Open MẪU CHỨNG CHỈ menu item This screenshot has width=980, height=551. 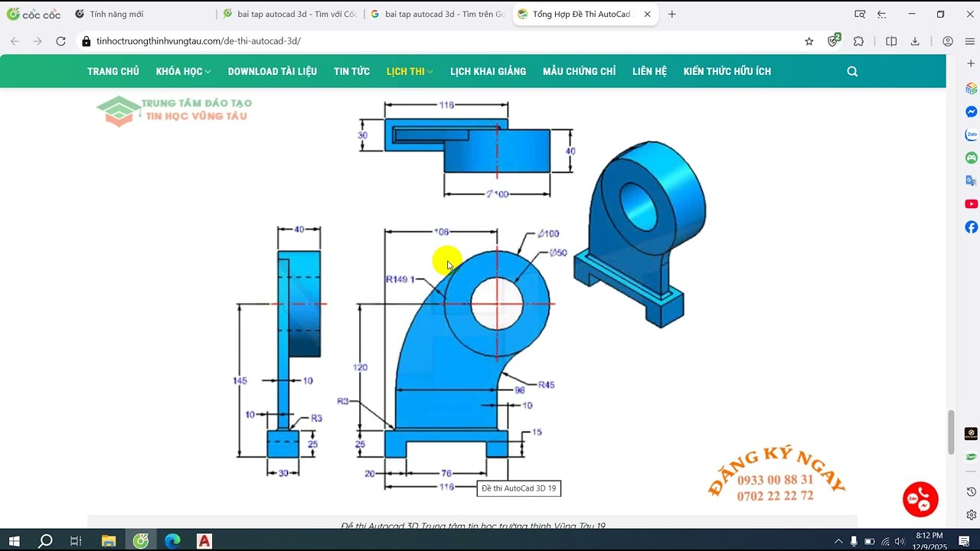pos(579,71)
